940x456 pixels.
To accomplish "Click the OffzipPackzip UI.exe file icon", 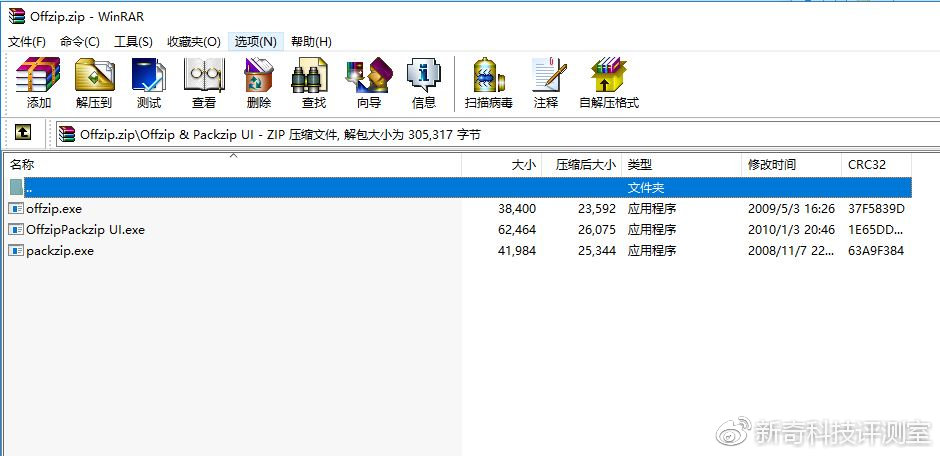I will [x=16, y=229].
